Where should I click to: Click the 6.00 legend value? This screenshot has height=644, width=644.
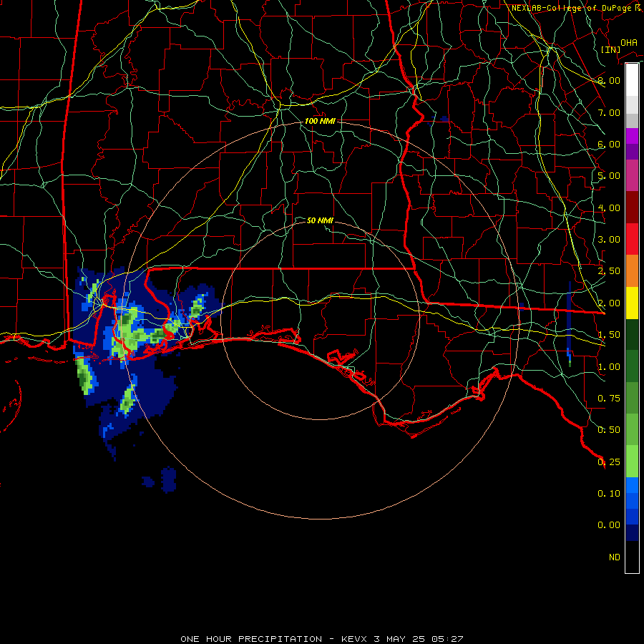(x=609, y=144)
